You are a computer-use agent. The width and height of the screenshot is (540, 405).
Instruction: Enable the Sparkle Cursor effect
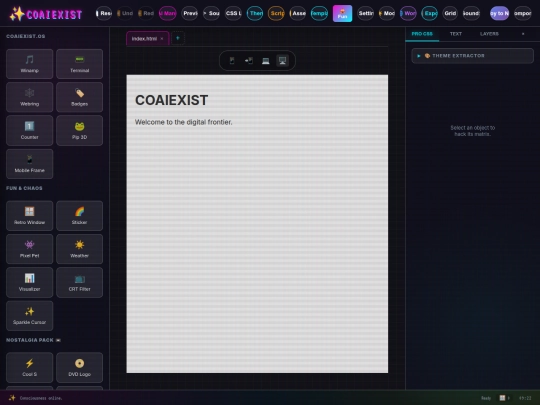(x=30, y=316)
